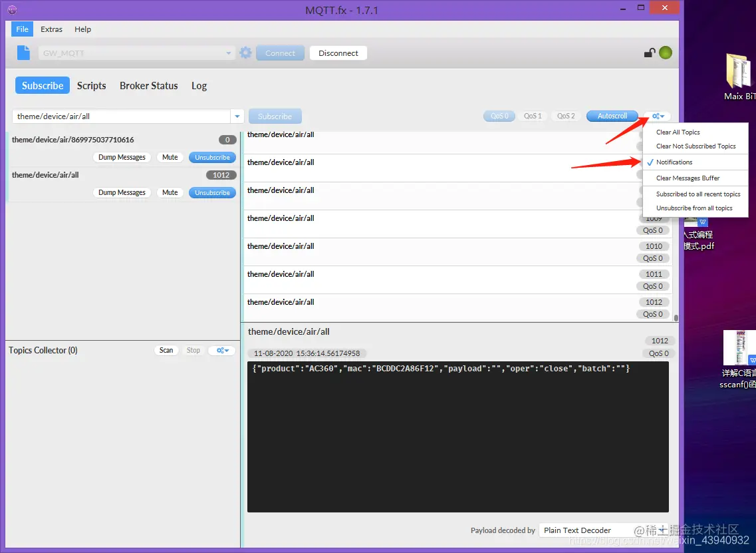Open the File menu
Image resolution: width=756 pixels, height=553 pixels.
tap(22, 29)
